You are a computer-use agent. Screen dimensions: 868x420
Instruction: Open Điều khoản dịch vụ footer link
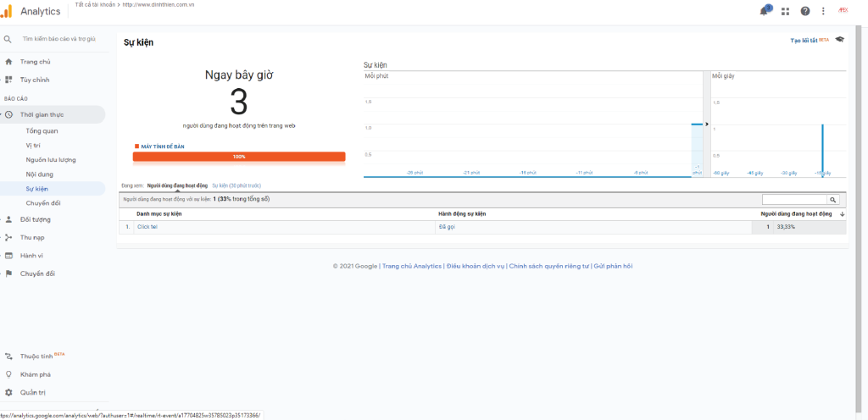(476, 266)
